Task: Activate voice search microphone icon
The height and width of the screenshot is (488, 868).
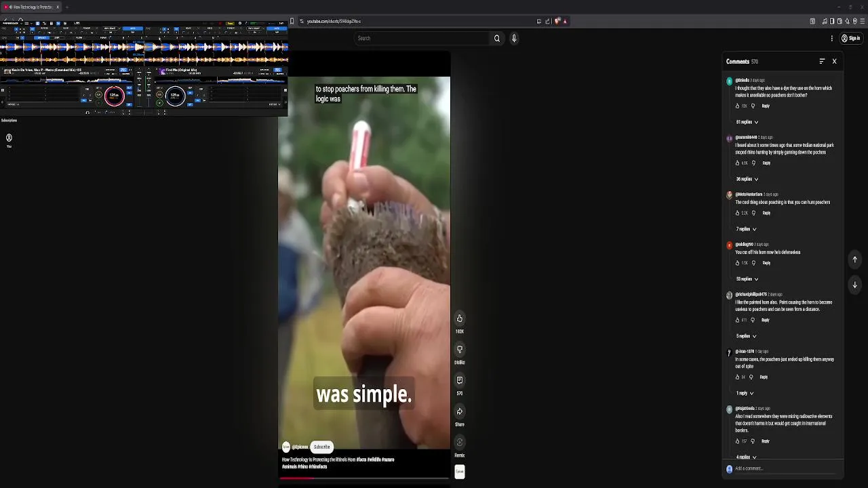Action: (514, 39)
